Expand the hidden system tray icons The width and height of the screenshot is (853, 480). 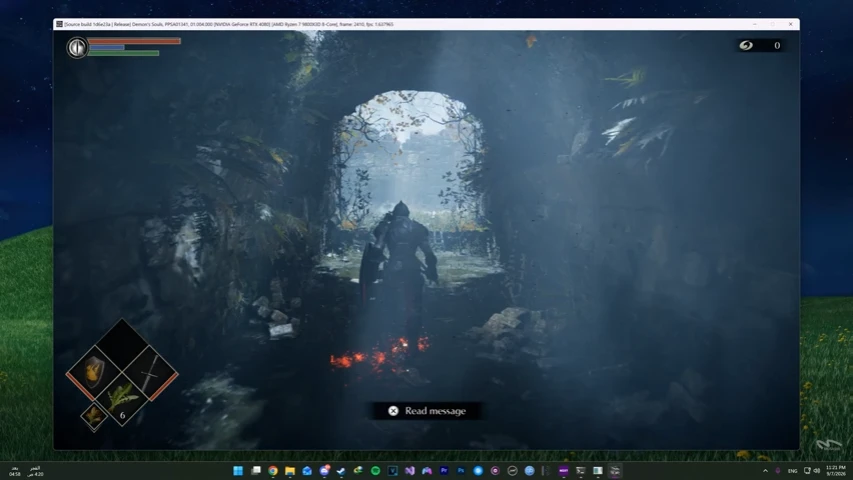click(765, 471)
